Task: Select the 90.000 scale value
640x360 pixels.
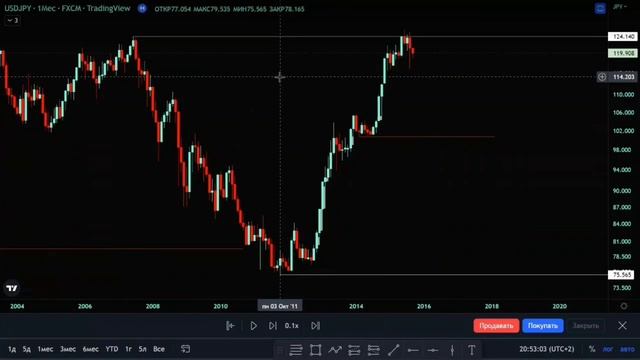Action: point(622,191)
